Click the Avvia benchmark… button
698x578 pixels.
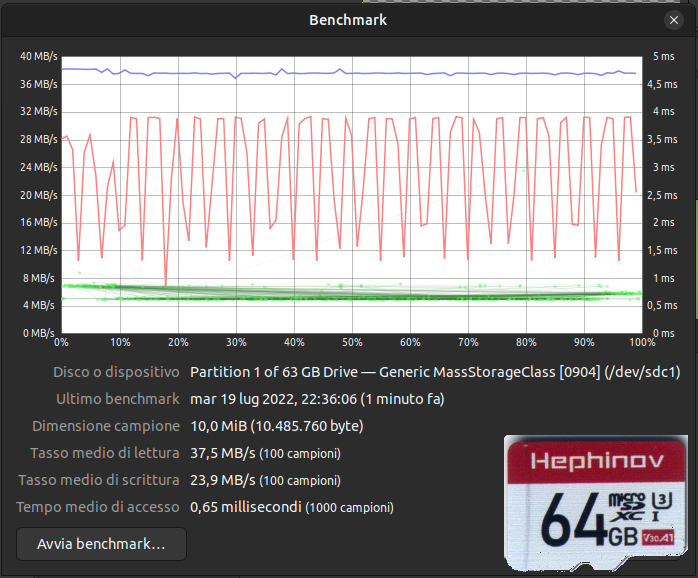pos(101,544)
